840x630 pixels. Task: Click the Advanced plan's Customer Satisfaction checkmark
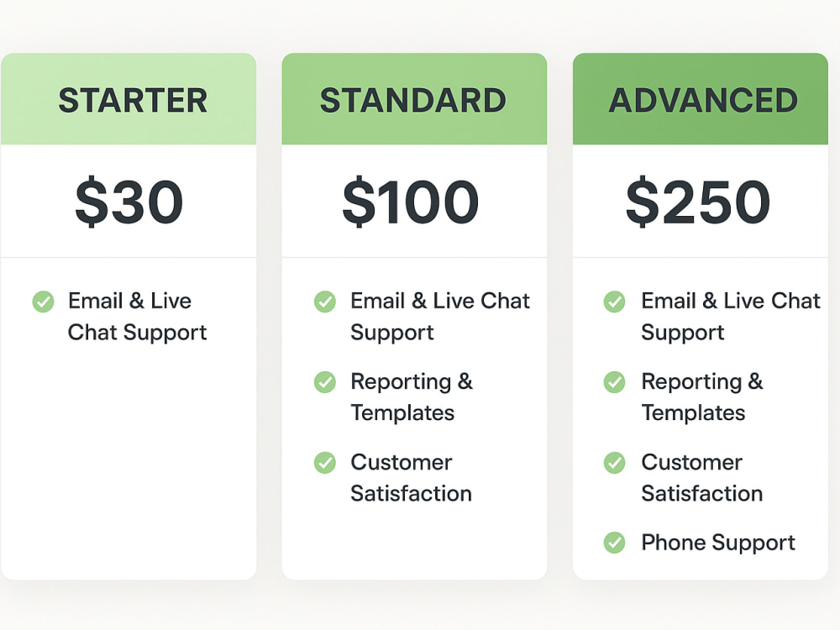click(x=615, y=463)
